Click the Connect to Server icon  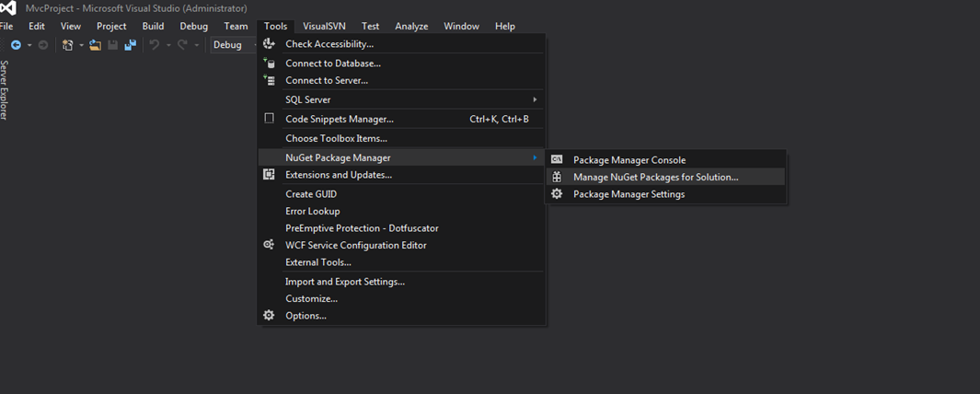(269, 80)
